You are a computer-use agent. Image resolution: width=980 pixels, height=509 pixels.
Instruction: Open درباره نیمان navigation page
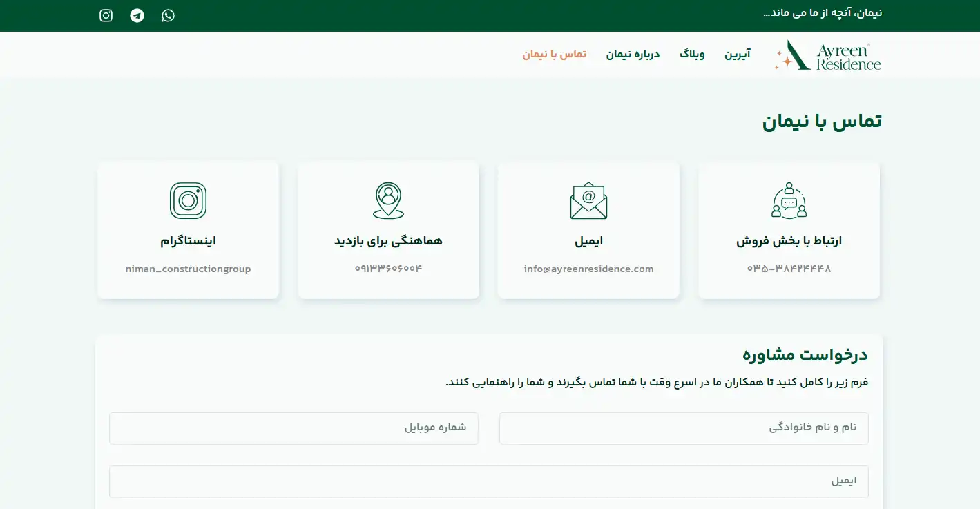[x=633, y=55]
